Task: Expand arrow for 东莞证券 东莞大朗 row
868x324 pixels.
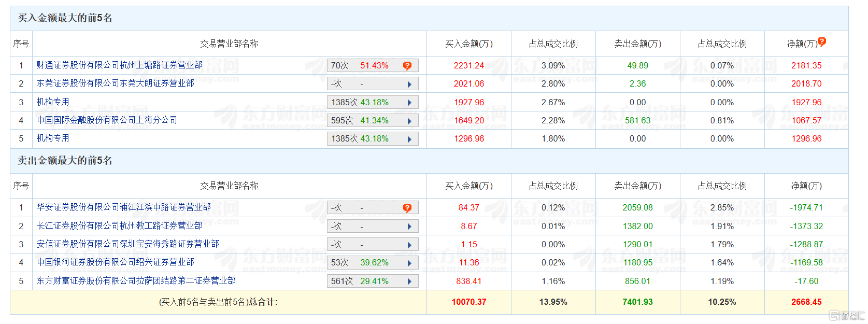Action: pyautogui.click(x=409, y=84)
